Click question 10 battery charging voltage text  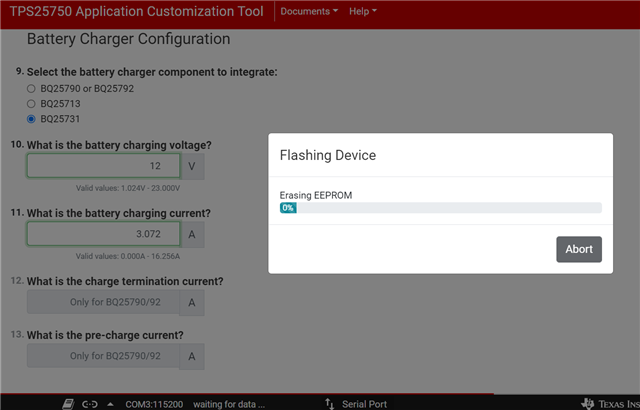click(x=119, y=145)
